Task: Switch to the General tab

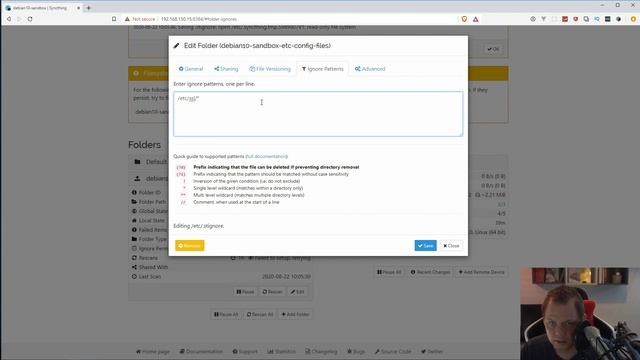Action: pyautogui.click(x=191, y=69)
